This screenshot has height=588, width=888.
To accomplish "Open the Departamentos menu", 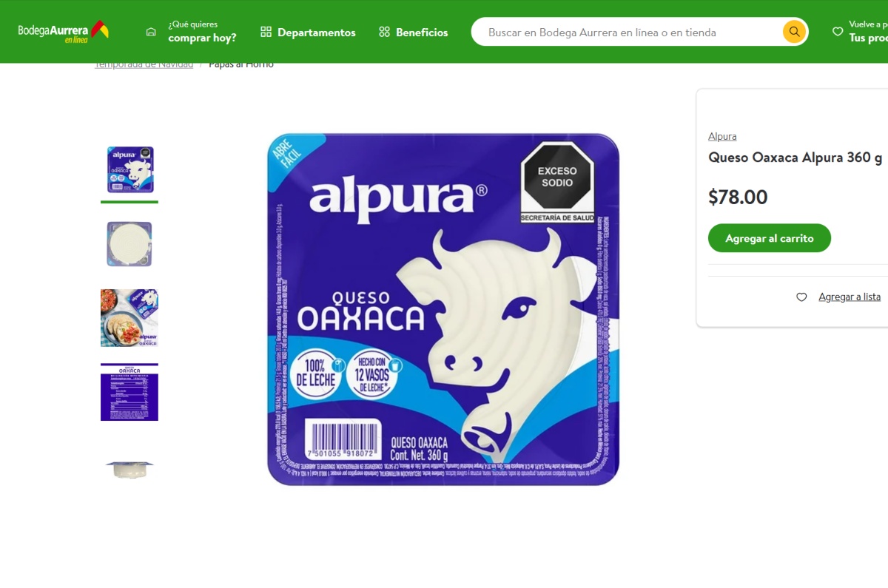I will click(308, 32).
